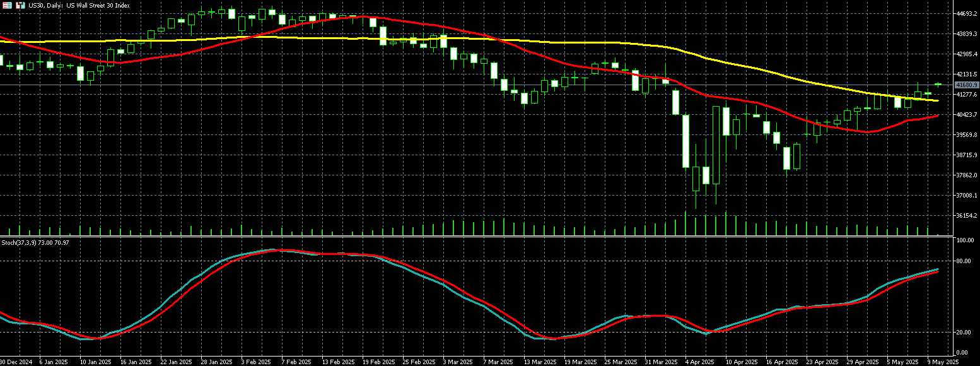Screen dimensions: 980x366
Task: Click the depth of market icon
Action: pos(20,5)
